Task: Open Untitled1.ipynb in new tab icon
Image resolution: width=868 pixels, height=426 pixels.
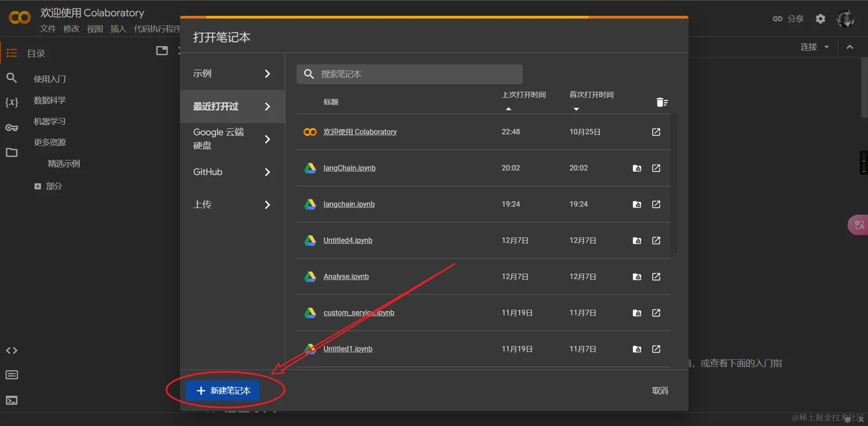Action: pyautogui.click(x=656, y=349)
